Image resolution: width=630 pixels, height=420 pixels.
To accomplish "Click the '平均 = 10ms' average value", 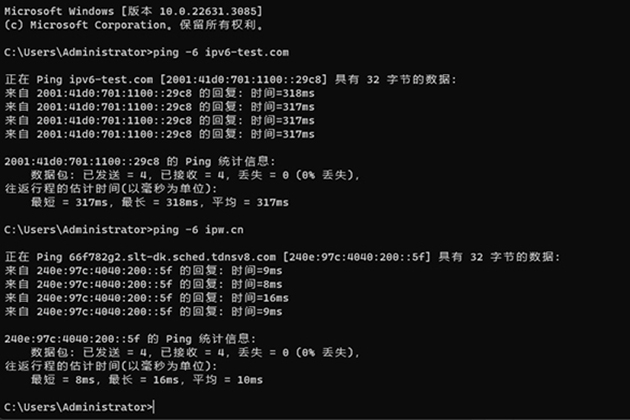I will pyautogui.click(x=227, y=380).
